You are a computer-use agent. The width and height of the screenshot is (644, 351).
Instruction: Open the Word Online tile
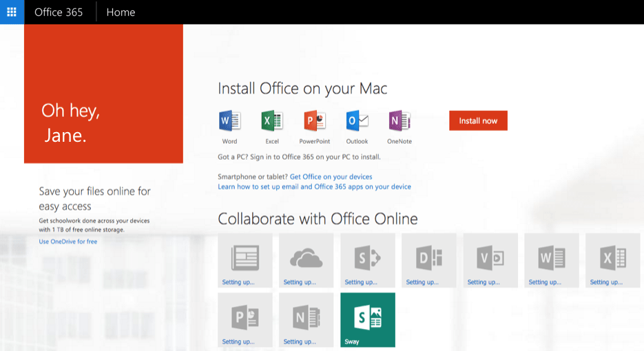pyautogui.click(x=552, y=260)
